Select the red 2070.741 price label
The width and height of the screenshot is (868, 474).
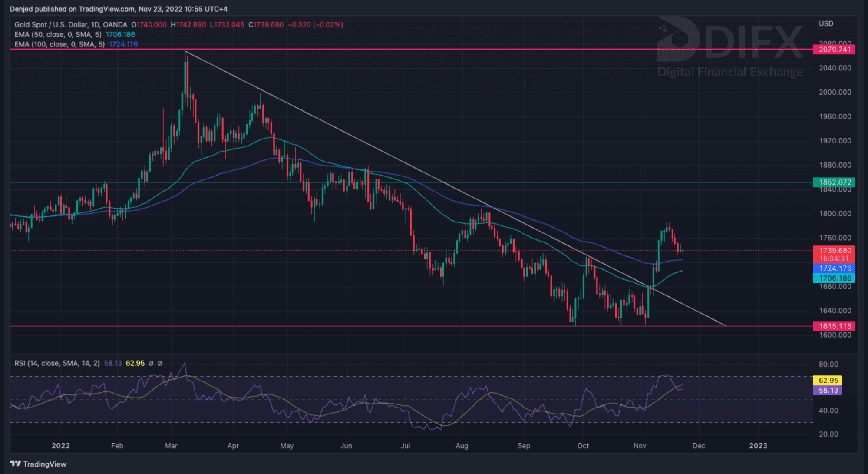pyautogui.click(x=834, y=50)
